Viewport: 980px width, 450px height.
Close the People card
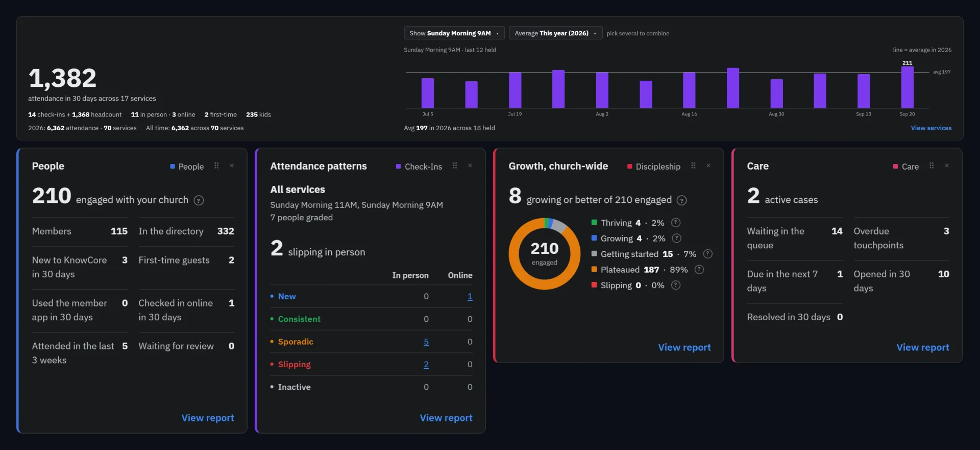pyautogui.click(x=232, y=165)
